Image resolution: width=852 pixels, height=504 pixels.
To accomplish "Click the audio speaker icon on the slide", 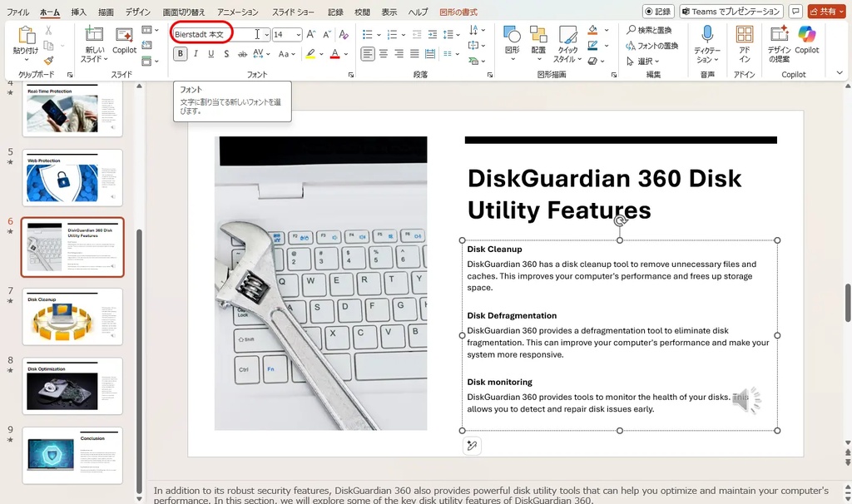I will (747, 402).
